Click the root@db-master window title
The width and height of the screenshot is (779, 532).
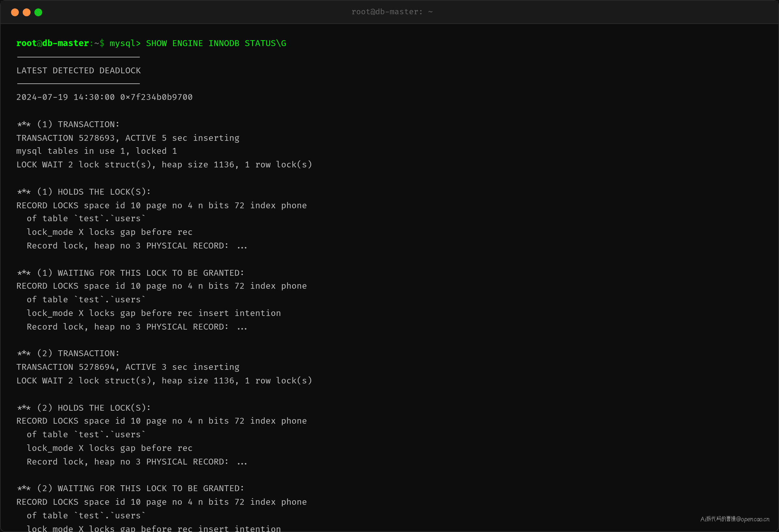(x=392, y=12)
